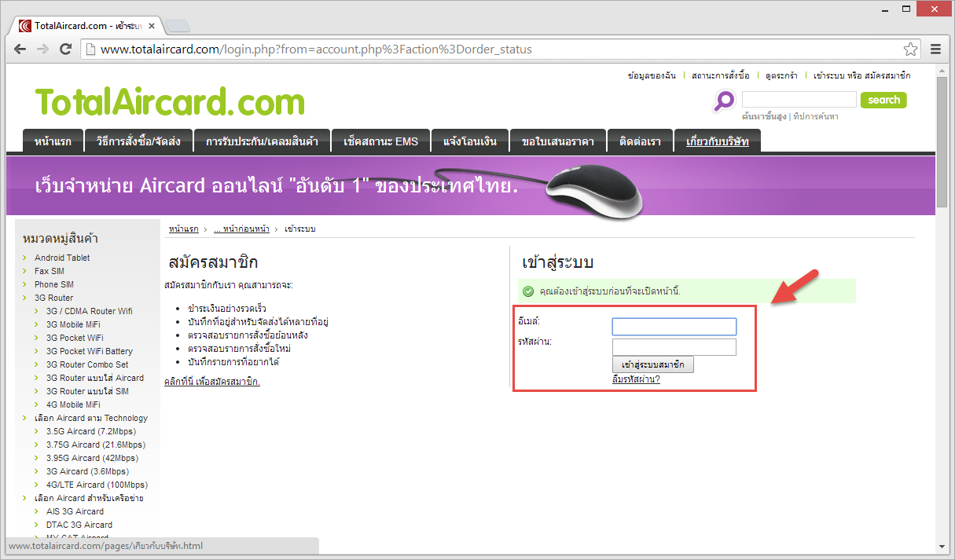
Task: Reload the page with the refresh icon
Action: click(66, 49)
